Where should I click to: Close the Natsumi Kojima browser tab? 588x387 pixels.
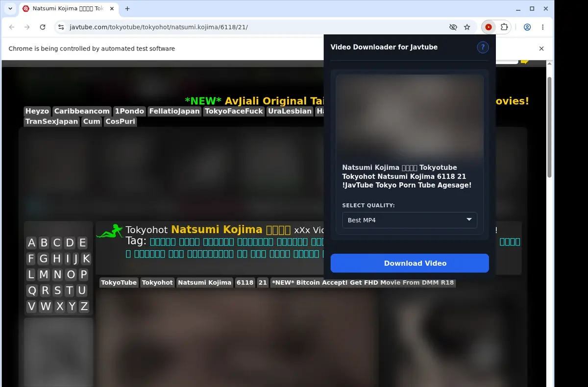111,9
